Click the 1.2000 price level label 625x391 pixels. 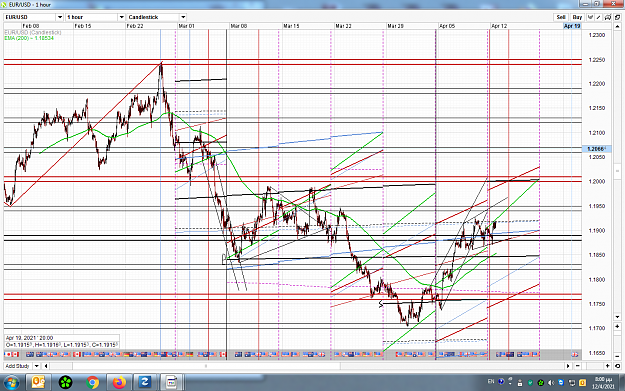coord(597,181)
